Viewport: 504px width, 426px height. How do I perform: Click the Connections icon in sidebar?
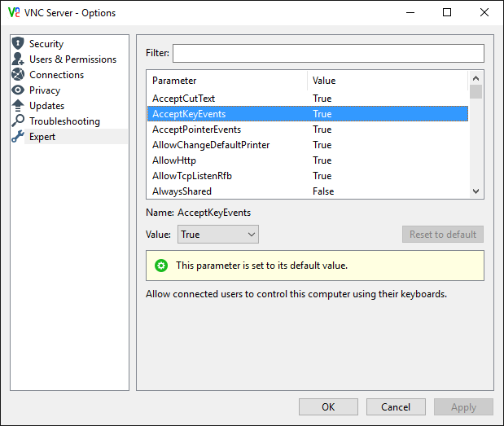pos(18,75)
